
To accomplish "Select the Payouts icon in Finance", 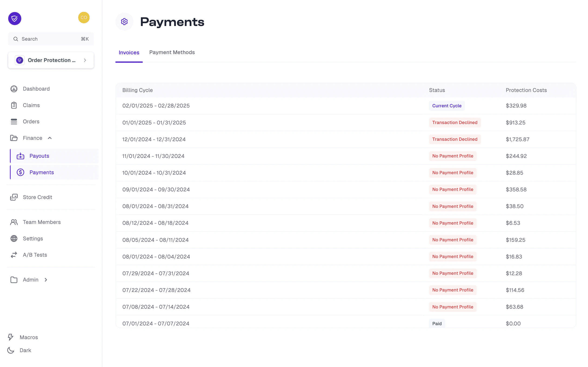I will tap(20, 156).
